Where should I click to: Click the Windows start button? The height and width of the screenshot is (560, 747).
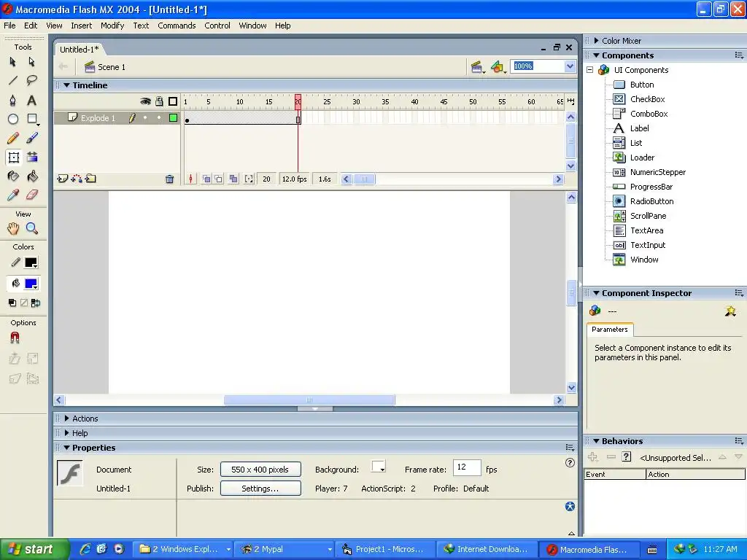pos(35,549)
